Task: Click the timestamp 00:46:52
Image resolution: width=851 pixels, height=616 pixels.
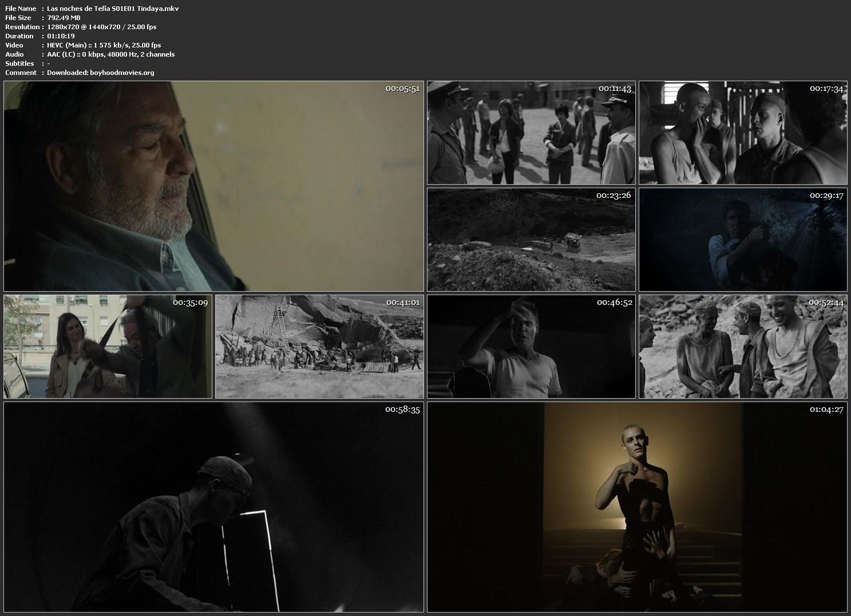Action: point(615,303)
